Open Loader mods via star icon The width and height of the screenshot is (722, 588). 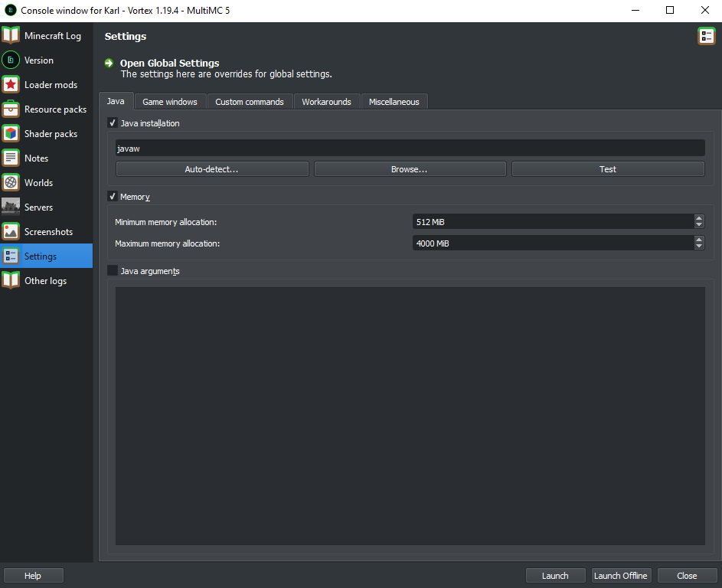[x=11, y=84]
